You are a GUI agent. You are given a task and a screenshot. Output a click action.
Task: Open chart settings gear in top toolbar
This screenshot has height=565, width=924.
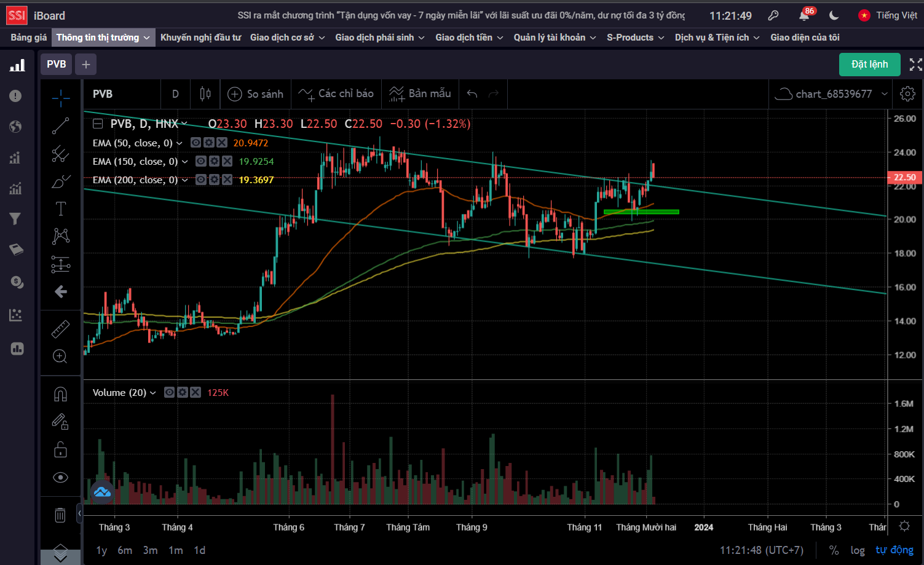pos(907,94)
